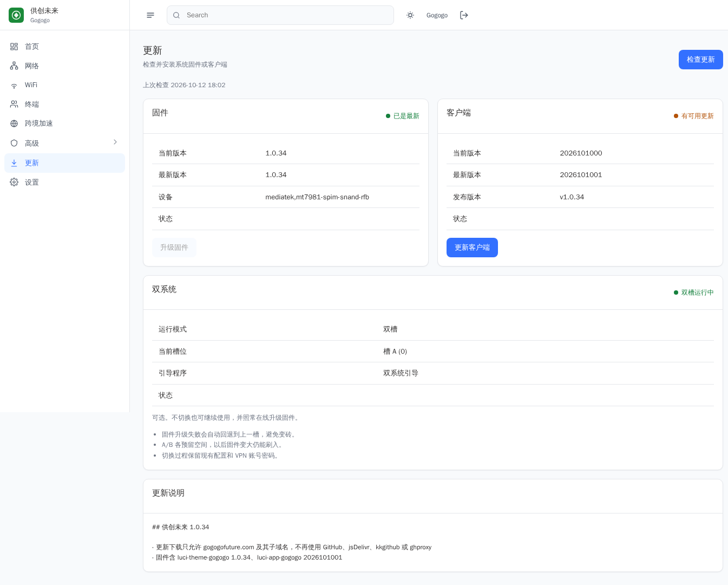728x585 pixels.
Task: Open 跨境加速 from the sidebar
Action: (64, 123)
